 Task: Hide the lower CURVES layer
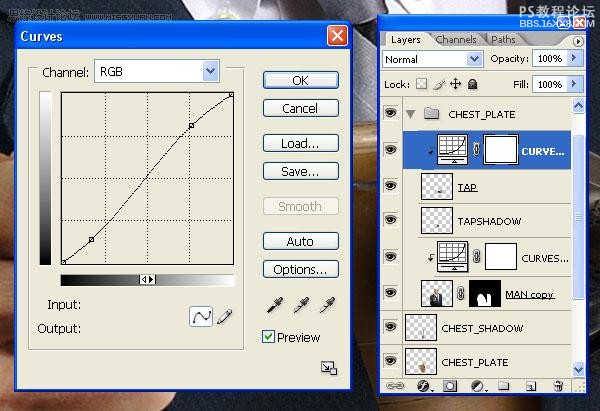391,256
